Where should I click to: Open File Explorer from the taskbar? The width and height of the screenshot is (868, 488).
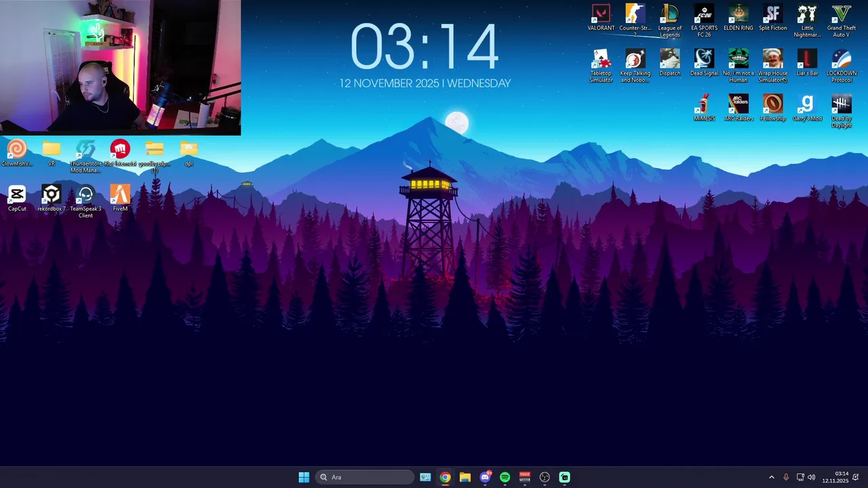465,477
